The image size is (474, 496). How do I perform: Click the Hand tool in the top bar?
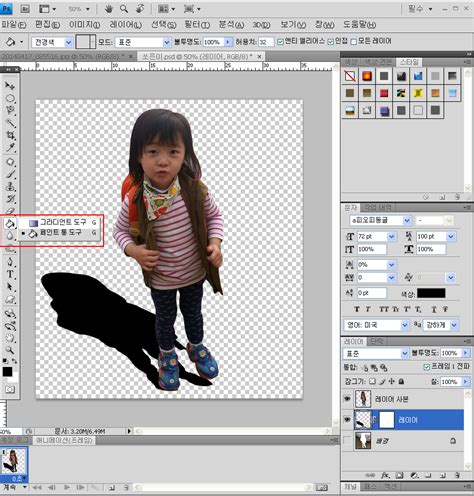click(109, 9)
